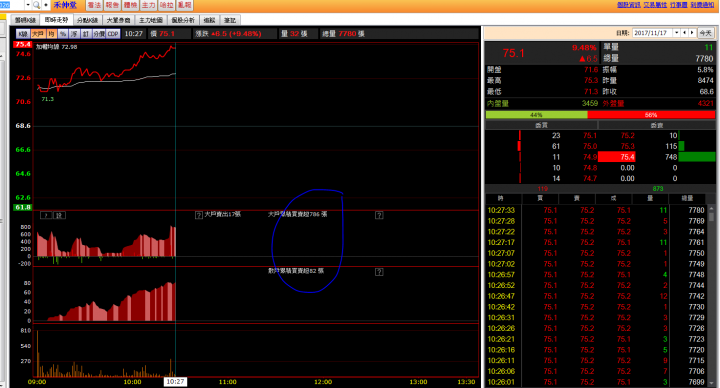Select the 即時走勢 tab

click(x=56, y=20)
